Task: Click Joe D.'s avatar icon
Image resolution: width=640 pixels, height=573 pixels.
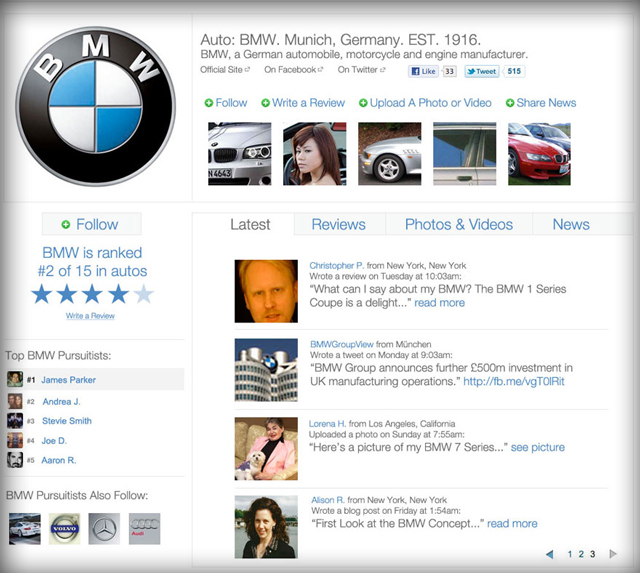Action: pyautogui.click(x=15, y=440)
